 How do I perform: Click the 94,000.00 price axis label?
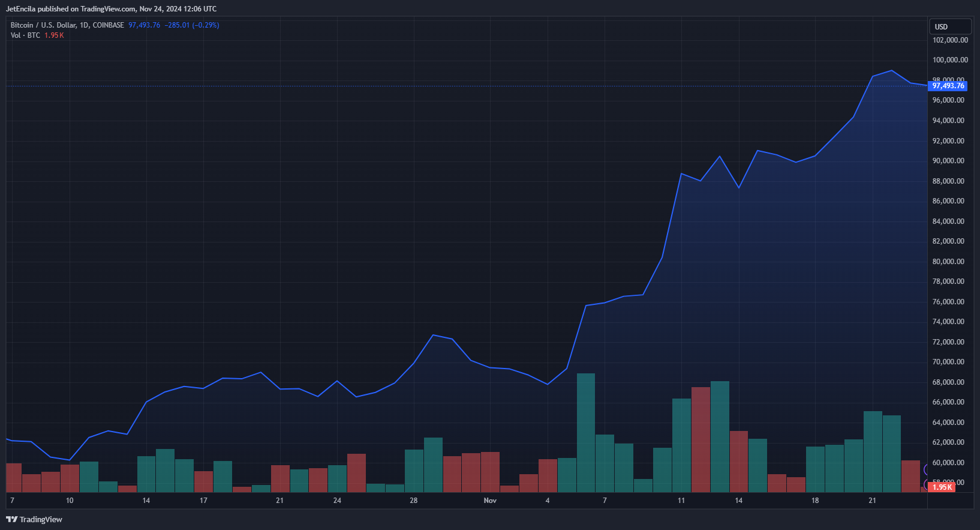(x=948, y=121)
